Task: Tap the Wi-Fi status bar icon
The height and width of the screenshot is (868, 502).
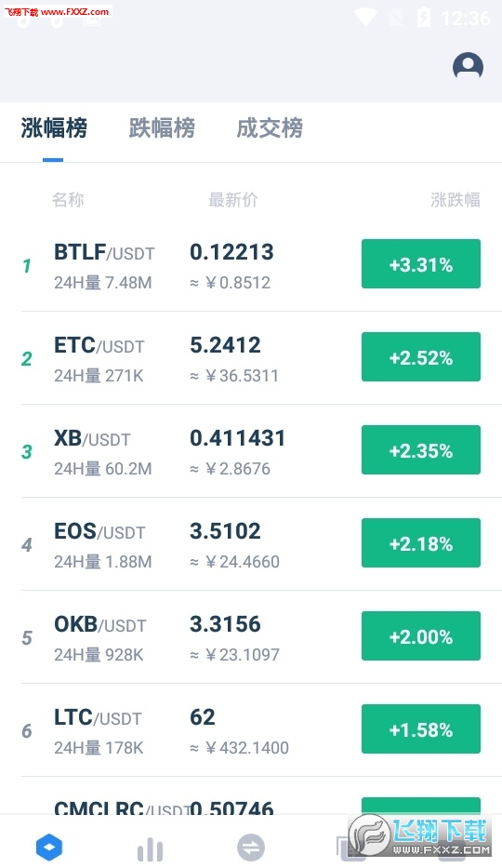Action: (x=365, y=17)
